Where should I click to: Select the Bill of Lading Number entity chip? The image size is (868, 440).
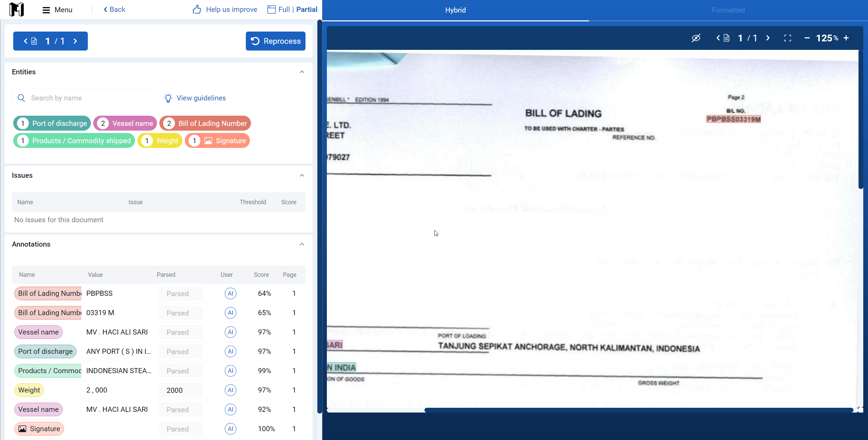click(205, 123)
